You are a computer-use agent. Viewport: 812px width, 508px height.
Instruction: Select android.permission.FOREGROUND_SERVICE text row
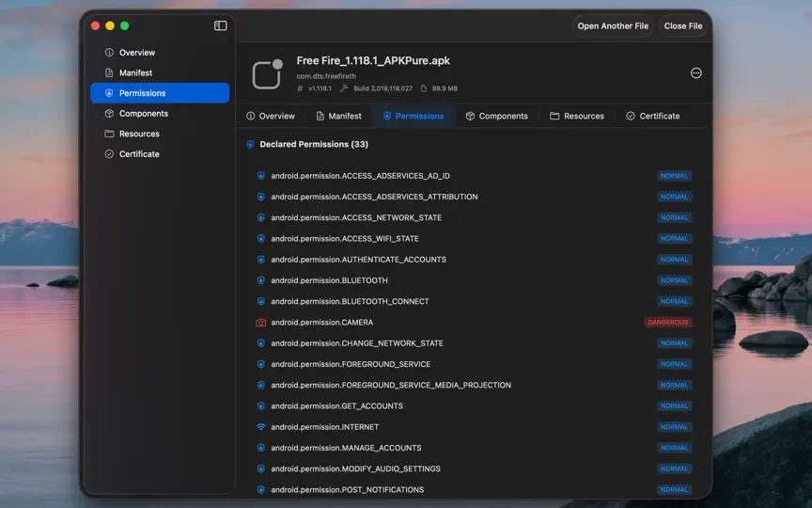tap(351, 364)
